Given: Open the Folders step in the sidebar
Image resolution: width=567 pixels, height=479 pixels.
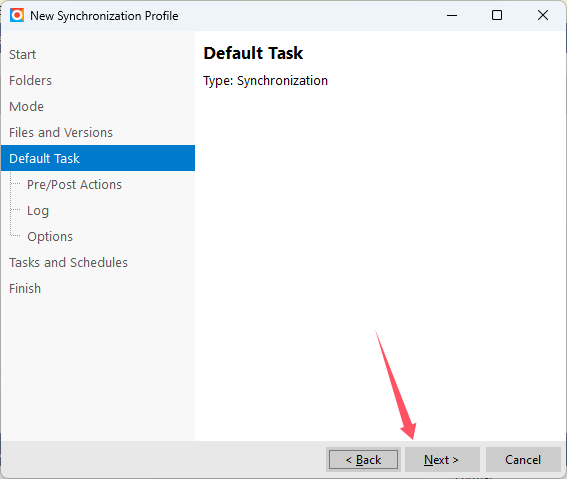Looking at the screenshot, I should pyautogui.click(x=30, y=81).
